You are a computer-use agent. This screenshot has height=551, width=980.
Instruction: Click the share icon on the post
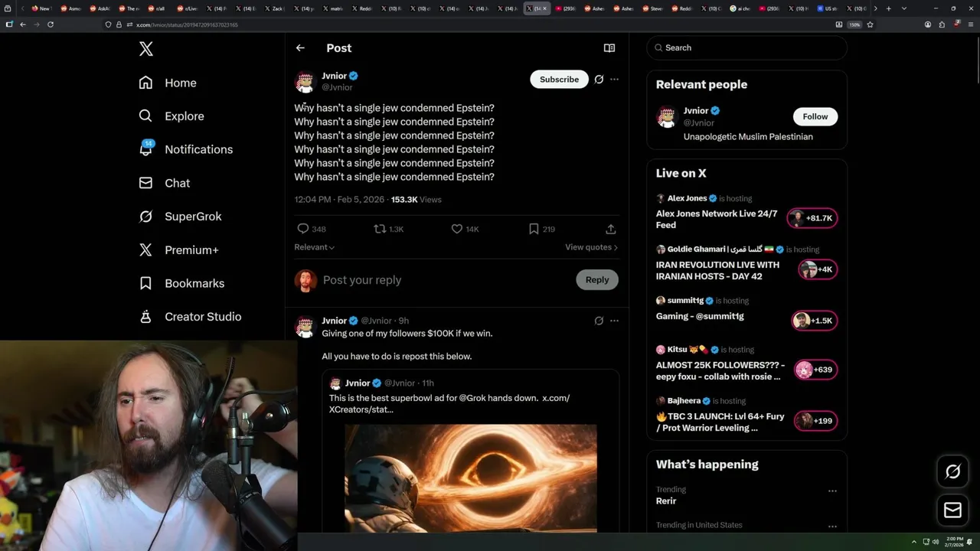pos(611,229)
